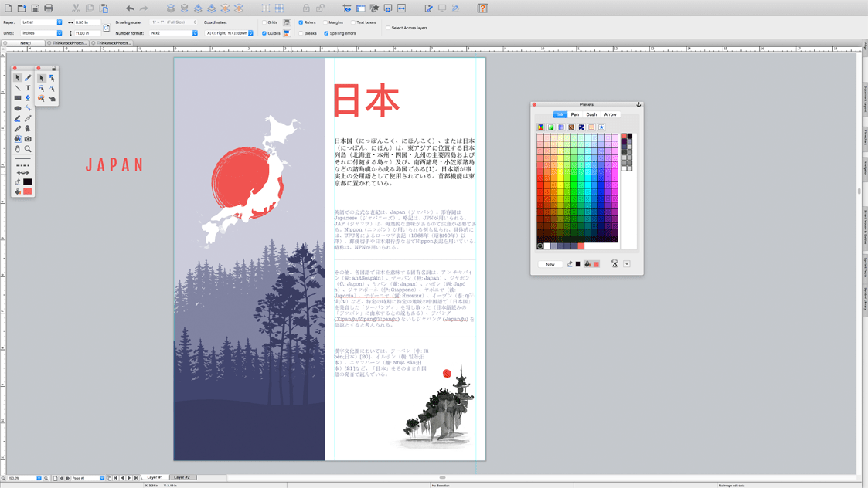Open the Coordinates direction dropdown
This screenshot has height=488, width=868.
point(229,33)
